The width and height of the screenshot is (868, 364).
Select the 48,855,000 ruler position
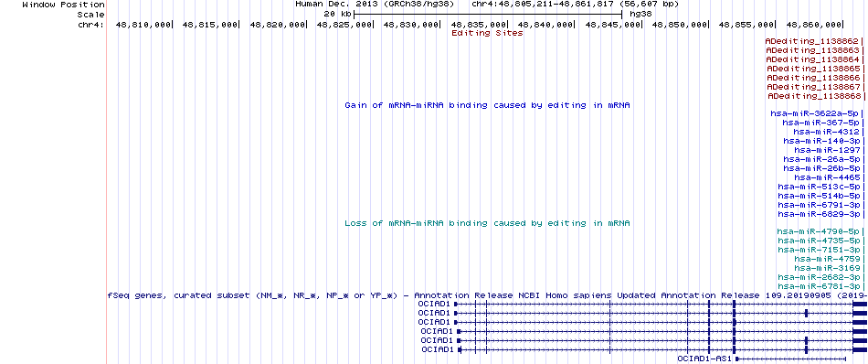746,25
